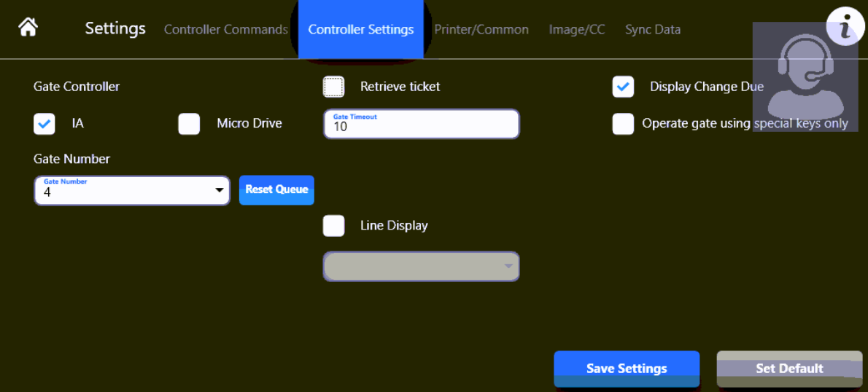Viewport: 868px width, 392px height.
Task: Open the Sync Data tab
Action: [653, 29]
